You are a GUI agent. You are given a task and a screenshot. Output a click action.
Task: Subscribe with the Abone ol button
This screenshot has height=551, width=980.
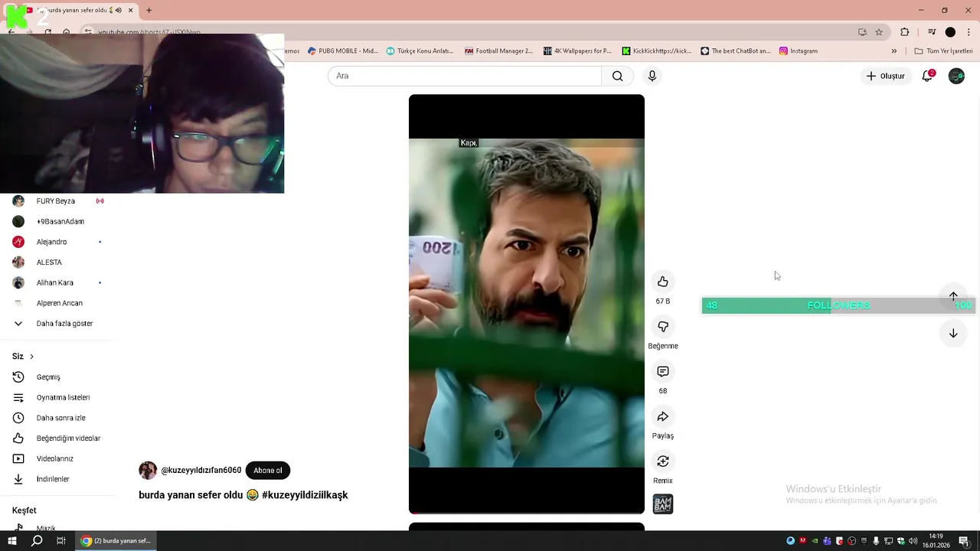click(x=268, y=471)
